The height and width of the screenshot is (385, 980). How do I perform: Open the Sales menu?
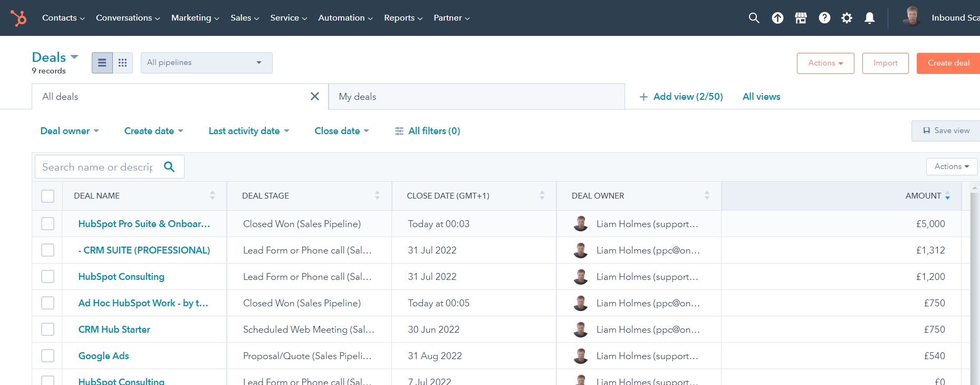coord(245,18)
